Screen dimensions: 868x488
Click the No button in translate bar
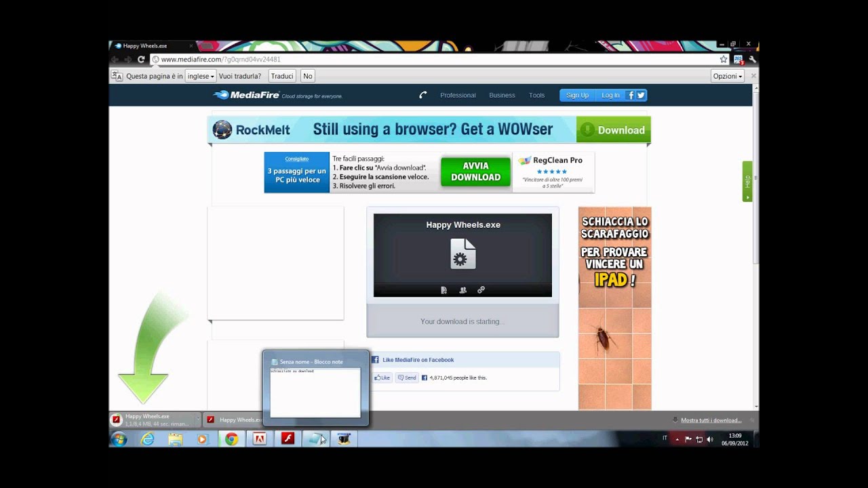(x=308, y=76)
